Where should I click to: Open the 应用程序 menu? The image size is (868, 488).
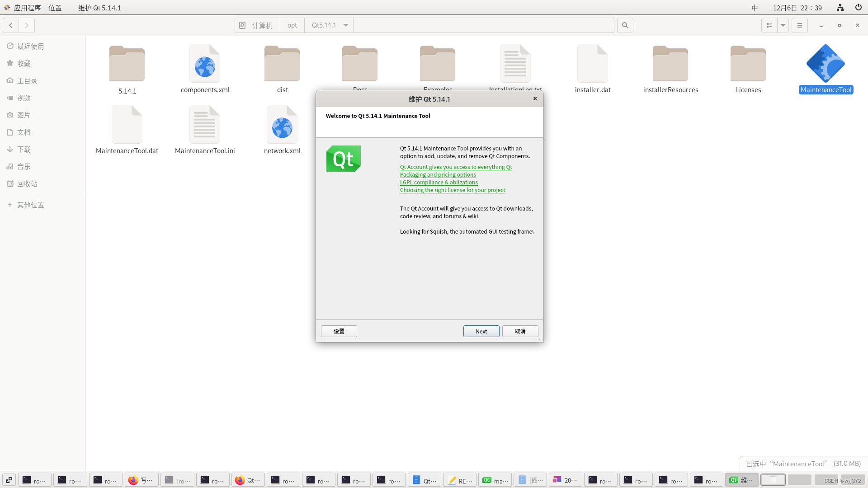(x=27, y=8)
